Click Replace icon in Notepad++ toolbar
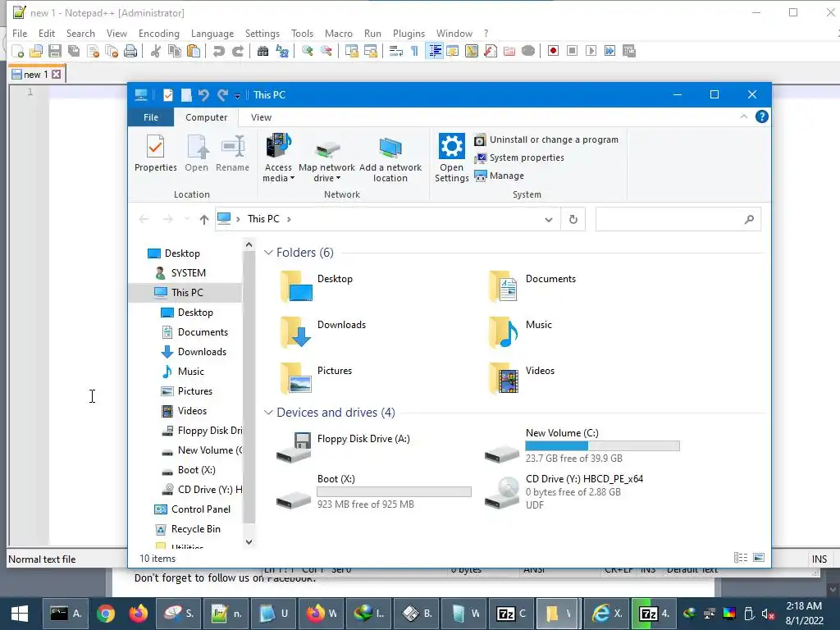Screen dimensions: 840x630 tap(282, 51)
